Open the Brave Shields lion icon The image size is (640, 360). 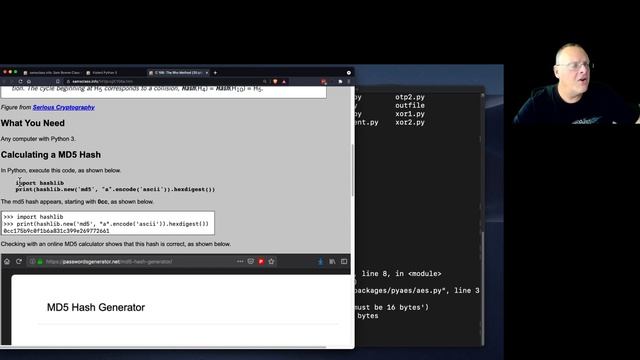275,82
